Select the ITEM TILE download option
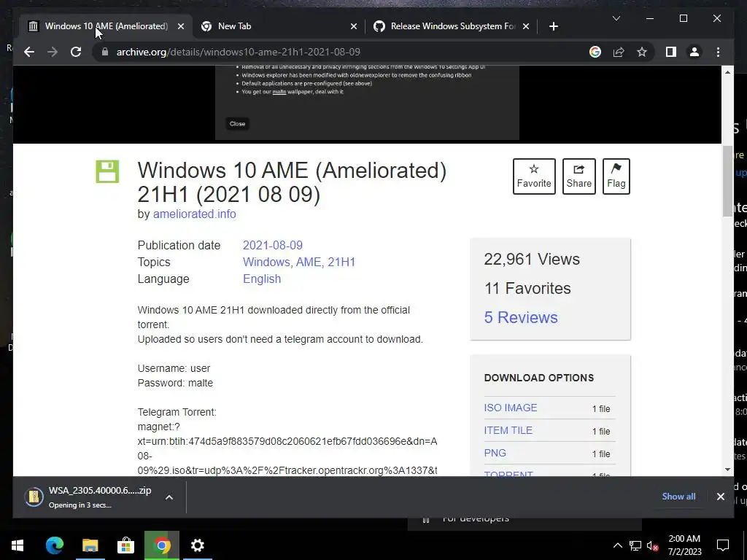747x560 pixels. (508, 430)
